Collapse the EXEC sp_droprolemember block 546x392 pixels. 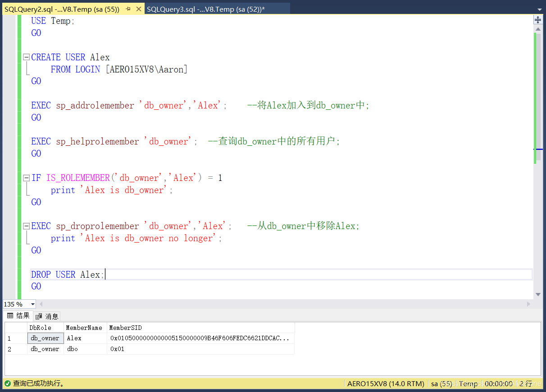tap(26, 226)
